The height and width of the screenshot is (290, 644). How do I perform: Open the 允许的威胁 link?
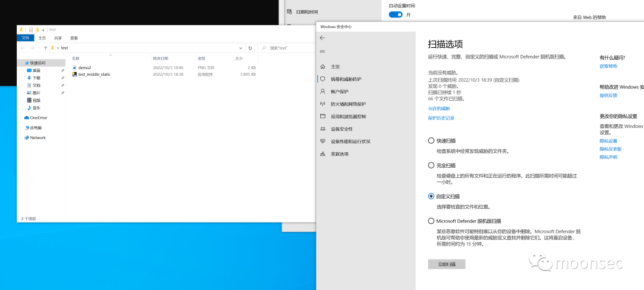(x=439, y=109)
